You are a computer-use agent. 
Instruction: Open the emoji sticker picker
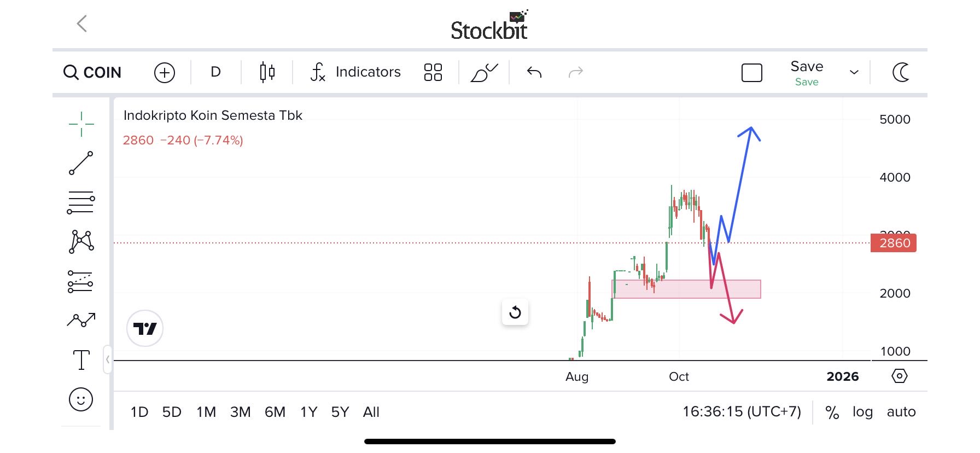[x=81, y=399]
